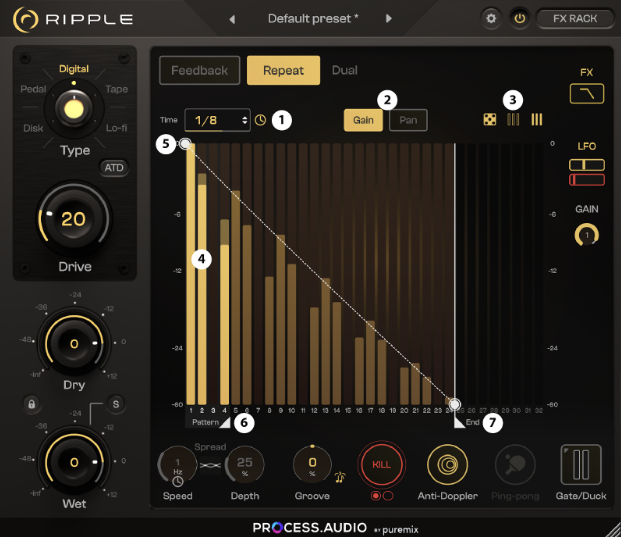621x537 pixels.
Task: Click the PROCESS.AUDIO footer logo
Action: pyautogui.click(x=310, y=527)
